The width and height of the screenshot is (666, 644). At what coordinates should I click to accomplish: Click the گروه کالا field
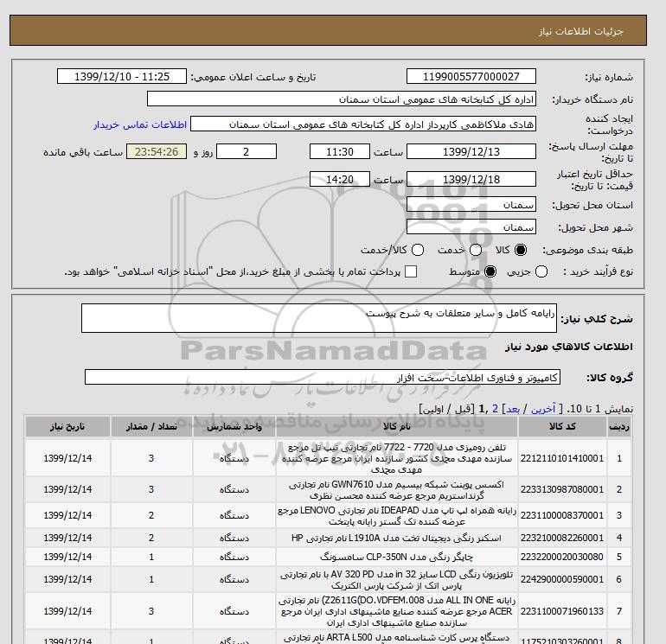click(323, 377)
